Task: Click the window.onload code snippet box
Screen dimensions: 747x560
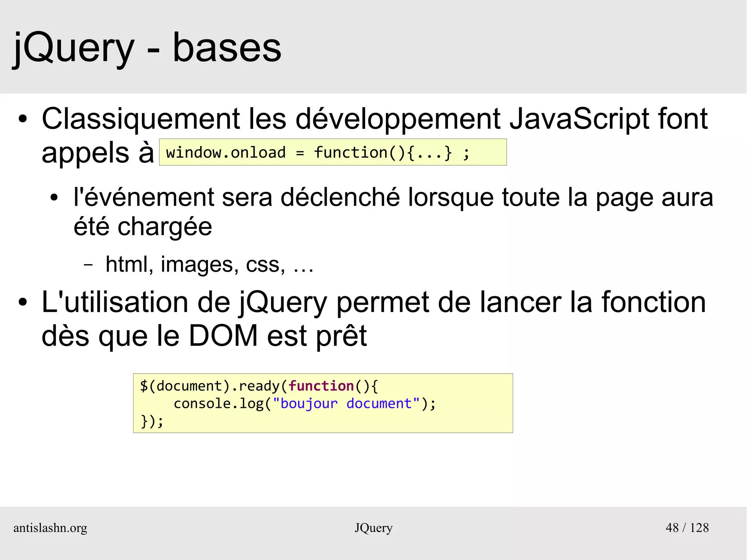Action: [x=333, y=152]
